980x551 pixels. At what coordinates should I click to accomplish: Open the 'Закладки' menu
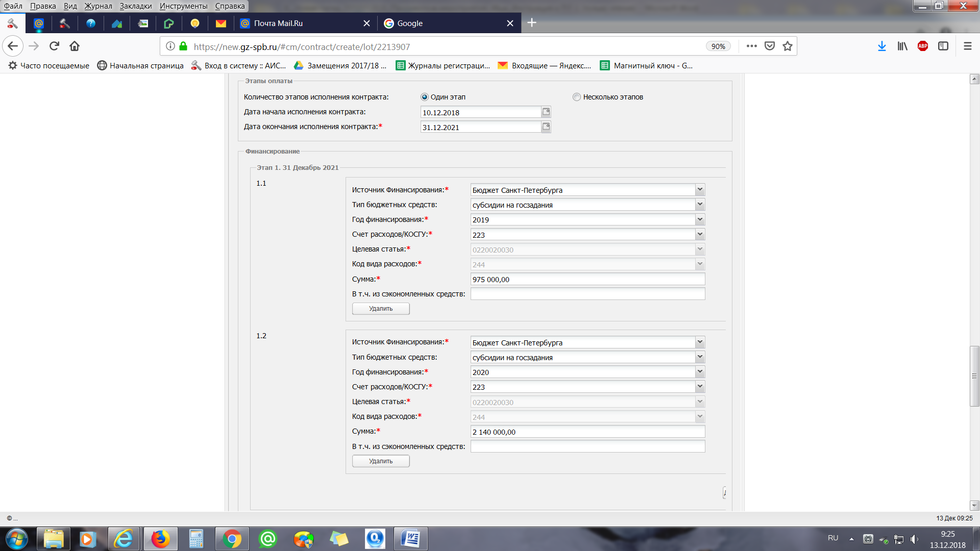pyautogui.click(x=135, y=6)
